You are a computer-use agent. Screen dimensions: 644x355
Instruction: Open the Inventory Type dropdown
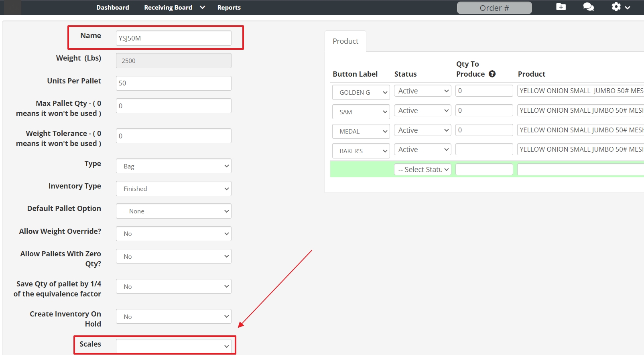pyautogui.click(x=173, y=189)
